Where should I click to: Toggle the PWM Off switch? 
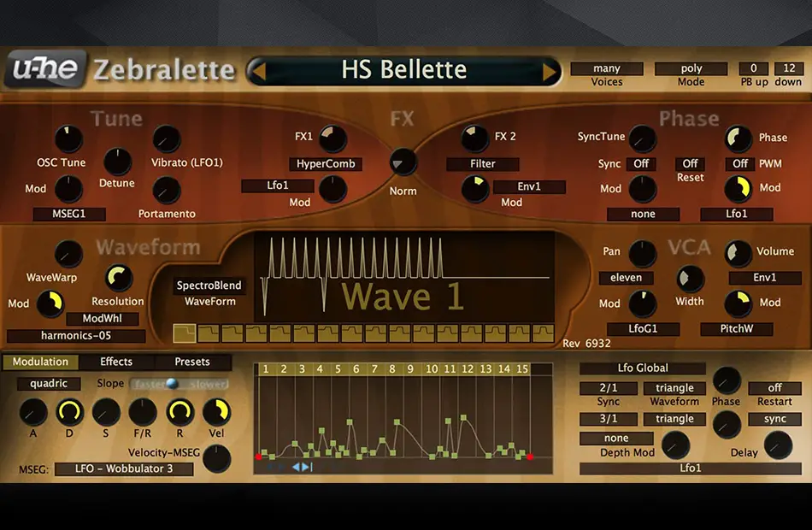coord(740,164)
